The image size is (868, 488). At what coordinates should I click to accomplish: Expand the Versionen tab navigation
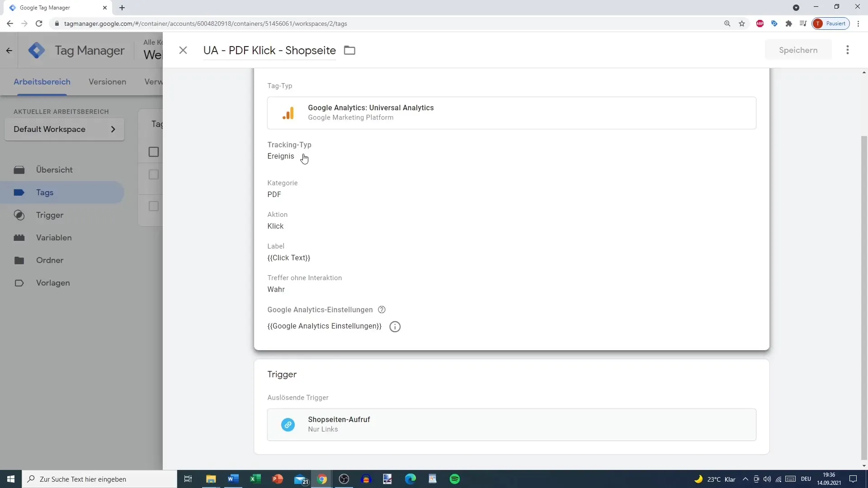click(x=107, y=81)
